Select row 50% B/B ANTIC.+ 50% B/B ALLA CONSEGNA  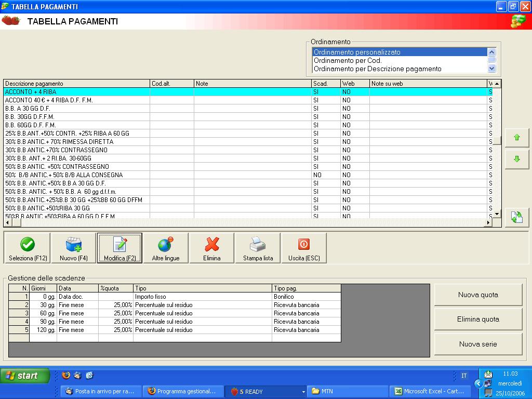[x=248, y=175]
